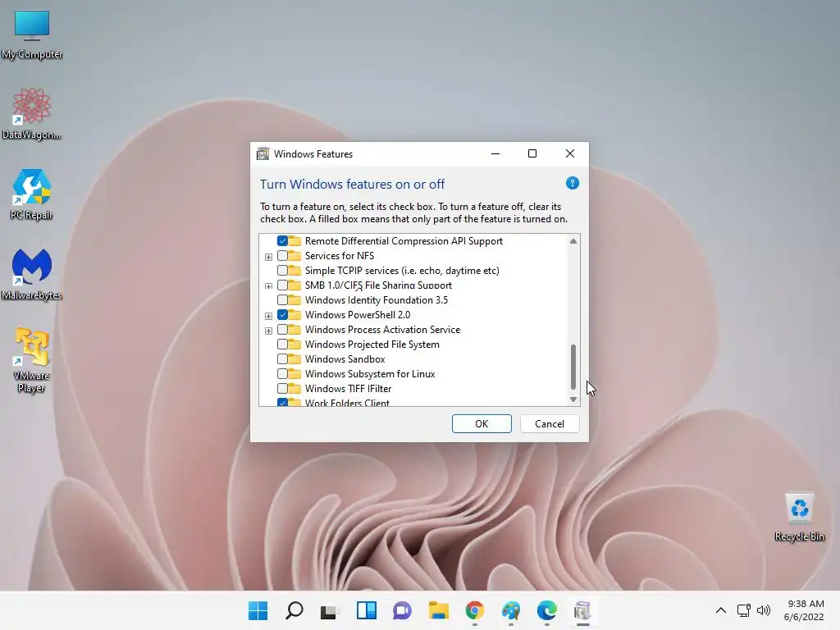Click the folder icon beside Services for NFS
This screenshot has height=630, width=840.
[x=294, y=256]
